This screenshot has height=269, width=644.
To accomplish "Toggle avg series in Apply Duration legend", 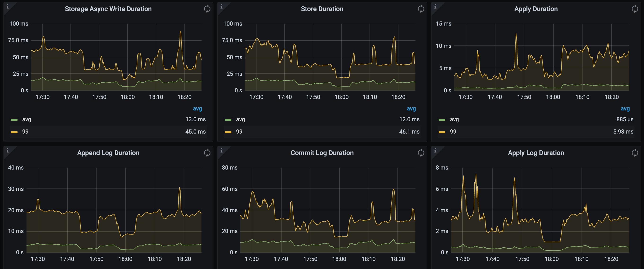I will pyautogui.click(x=454, y=120).
